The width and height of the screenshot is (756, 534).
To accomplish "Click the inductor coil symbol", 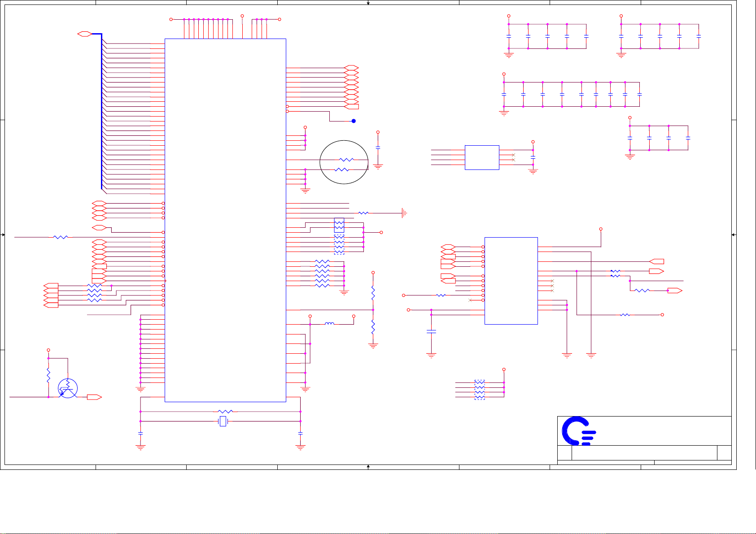I will [x=329, y=324].
